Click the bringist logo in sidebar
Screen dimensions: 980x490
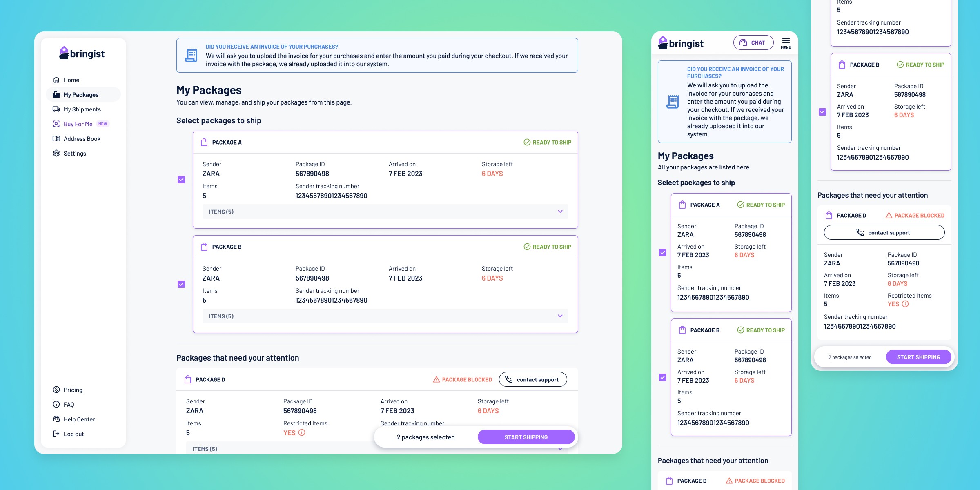[82, 53]
